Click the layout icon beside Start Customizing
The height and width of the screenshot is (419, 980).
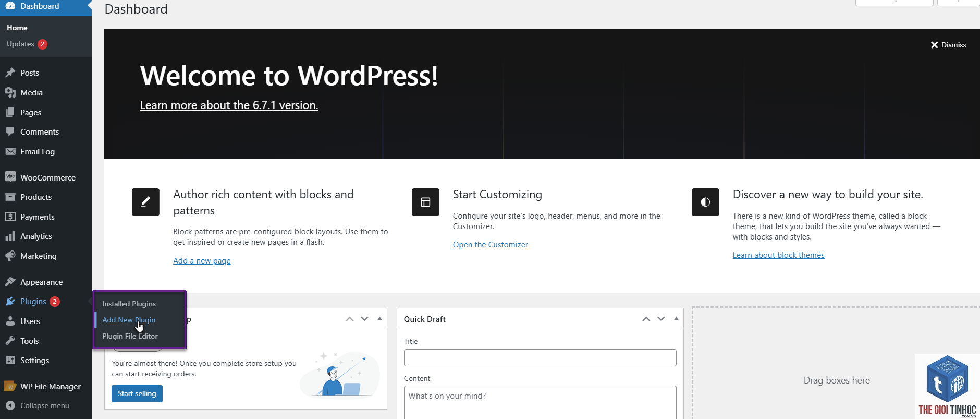click(x=425, y=202)
